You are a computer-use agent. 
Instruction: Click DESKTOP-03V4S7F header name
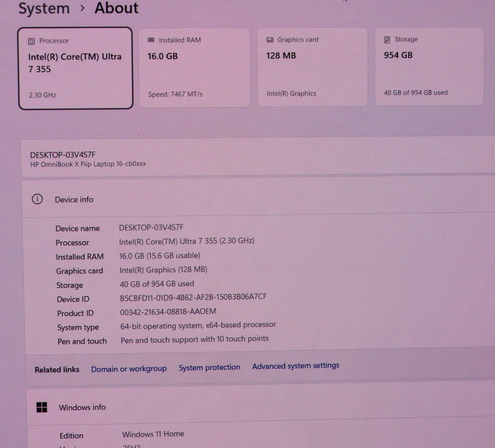[x=63, y=155]
